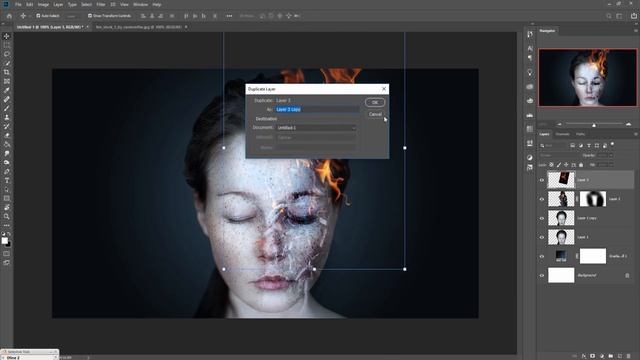Click OK in Duplicate Layer dialog
The width and height of the screenshot is (640, 360).
point(375,102)
